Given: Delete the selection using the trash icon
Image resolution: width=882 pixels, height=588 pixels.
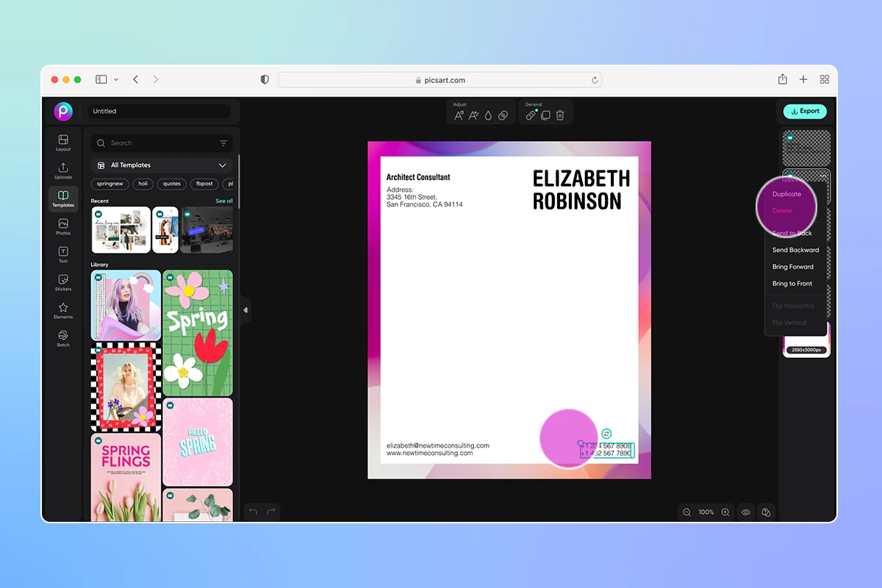Looking at the screenshot, I should (x=560, y=115).
